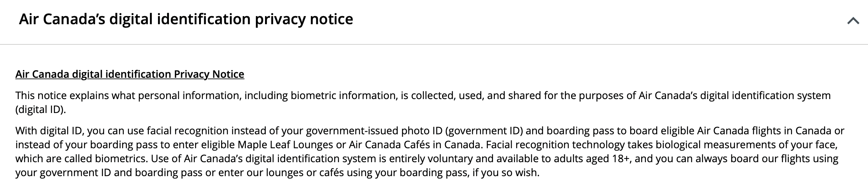The height and width of the screenshot is (182, 868).
Task: Click the text "(digital ID)." ending the first paragraph
Action: [41, 109]
